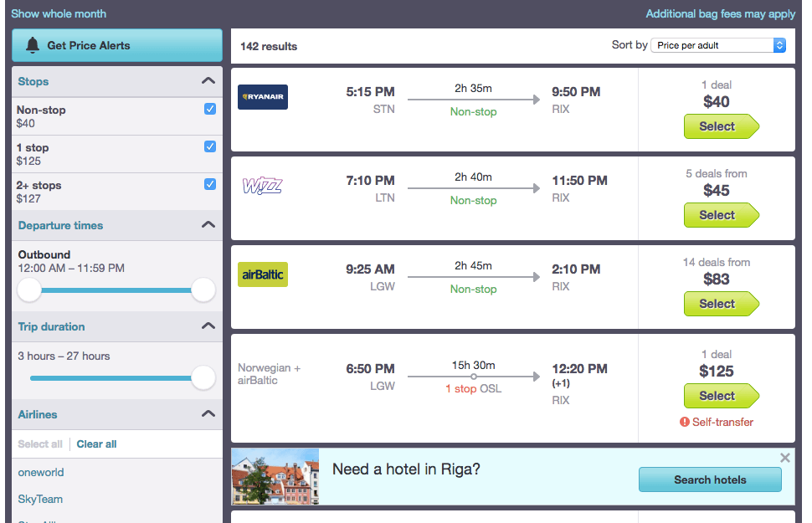
Task: Collapse the Trip duration section
Action: click(x=208, y=326)
